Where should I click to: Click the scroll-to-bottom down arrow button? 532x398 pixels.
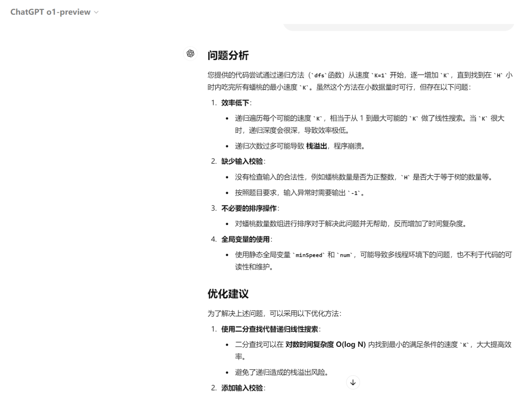click(x=353, y=382)
